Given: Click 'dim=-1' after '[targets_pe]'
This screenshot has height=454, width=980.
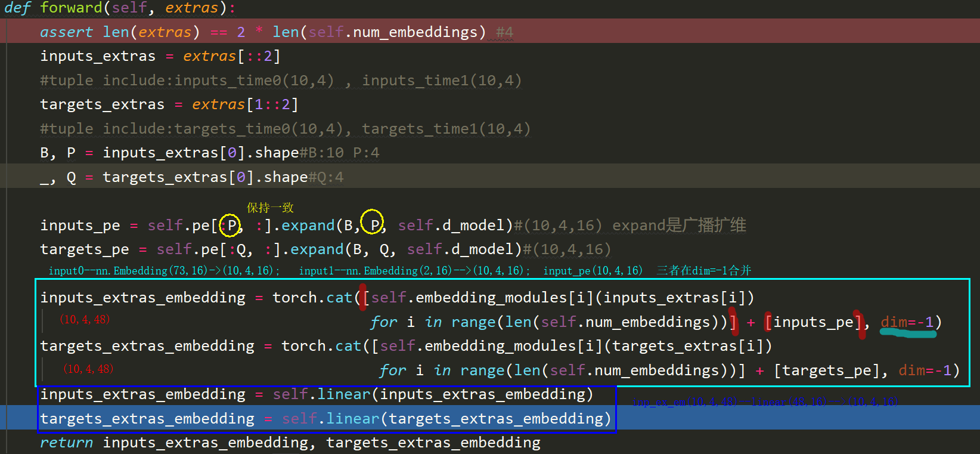Looking at the screenshot, I should point(925,370).
